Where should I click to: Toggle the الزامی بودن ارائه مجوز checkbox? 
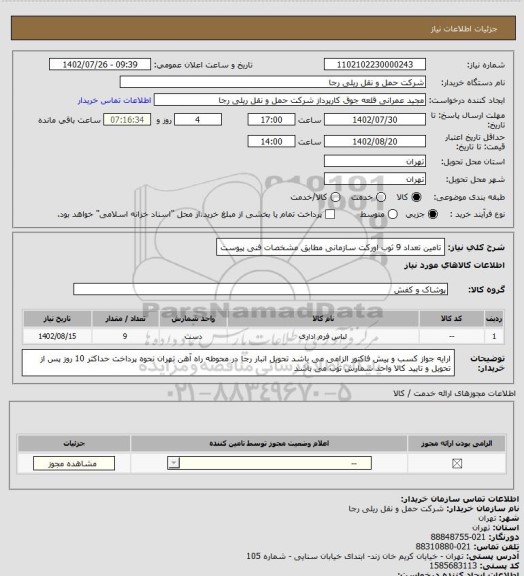pyautogui.click(x=457, y=464)
